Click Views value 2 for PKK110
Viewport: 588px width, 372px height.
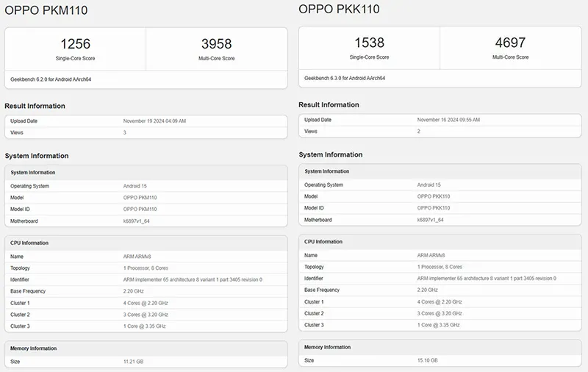click(x=419, y=132)
